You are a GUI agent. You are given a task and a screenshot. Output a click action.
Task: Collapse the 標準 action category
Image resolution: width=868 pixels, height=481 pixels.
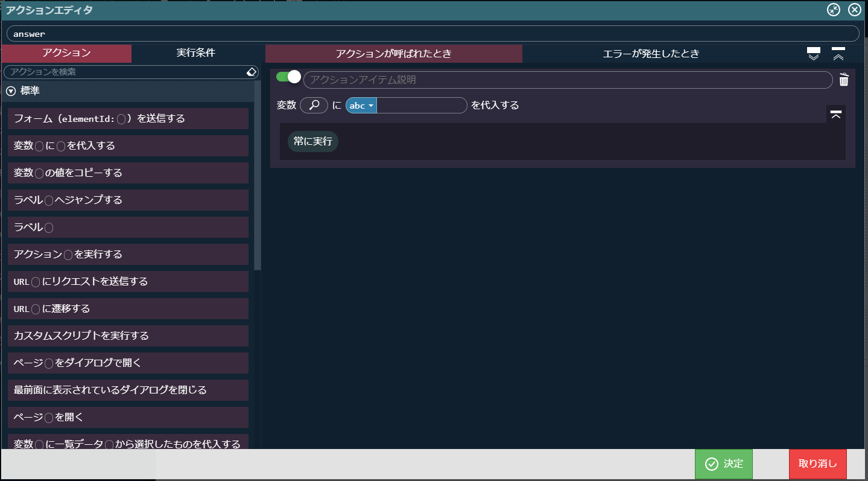tap(11, 91)
